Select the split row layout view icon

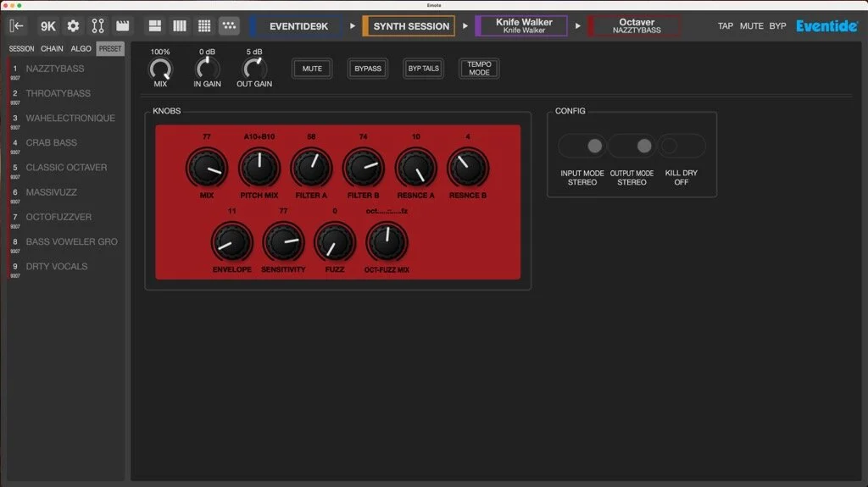pyautogui.click(x=155, y=26)
